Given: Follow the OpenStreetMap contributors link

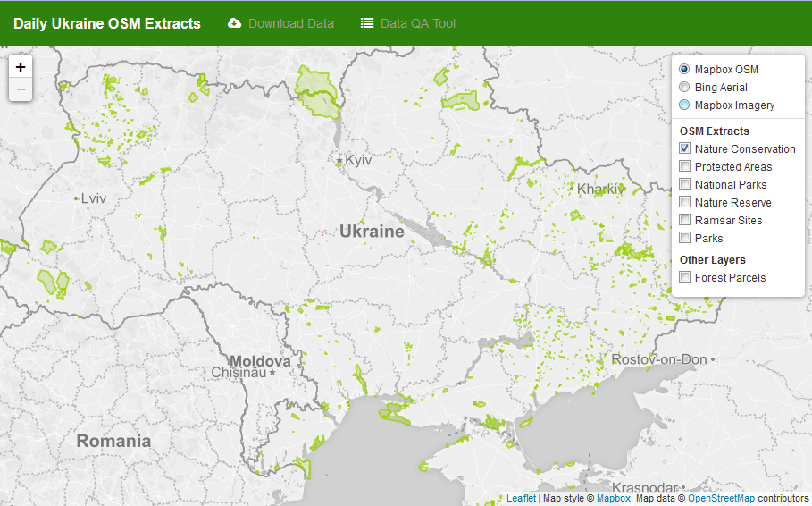Looking at the screenshot, I should coord(721,498).
